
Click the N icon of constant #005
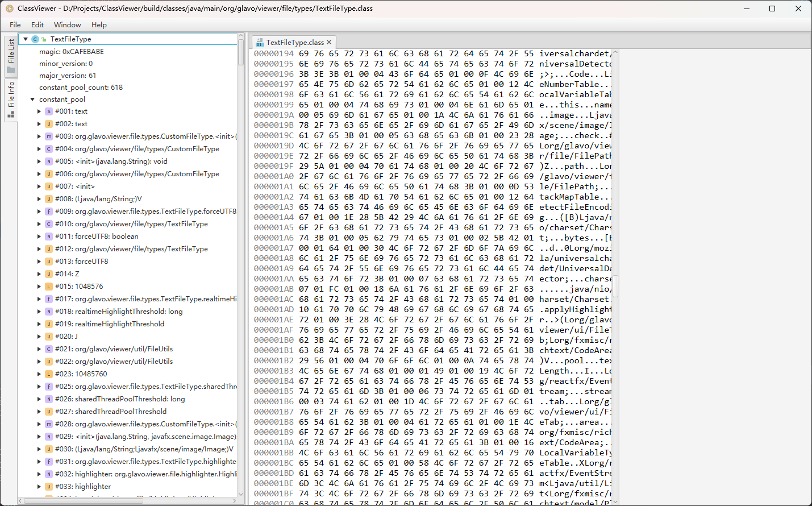[x=49, y=161]
